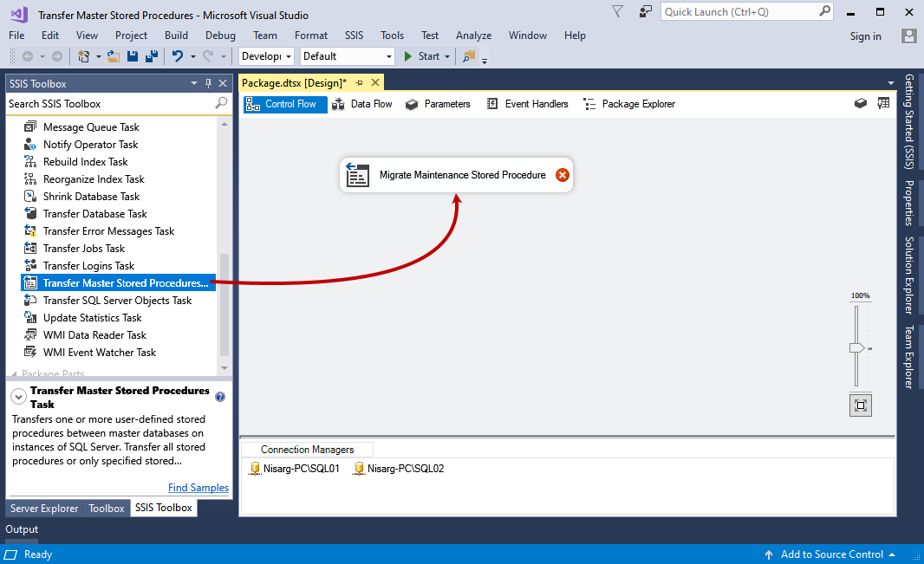Switch to the Package Explorer tab
Viewport: 924px width, 564px height.
pos(629,104)
